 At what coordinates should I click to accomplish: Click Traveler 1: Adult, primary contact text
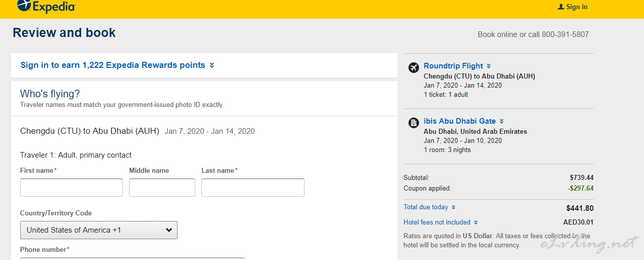tap(76, 155)
